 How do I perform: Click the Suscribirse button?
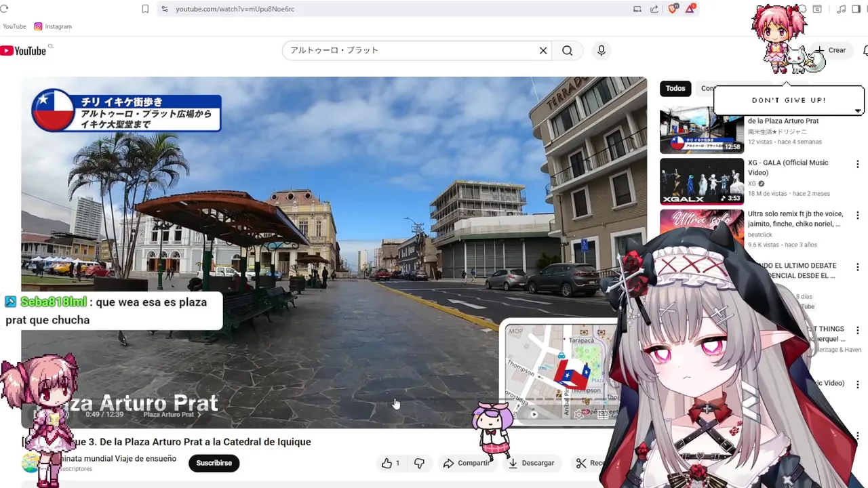(214, 463)
